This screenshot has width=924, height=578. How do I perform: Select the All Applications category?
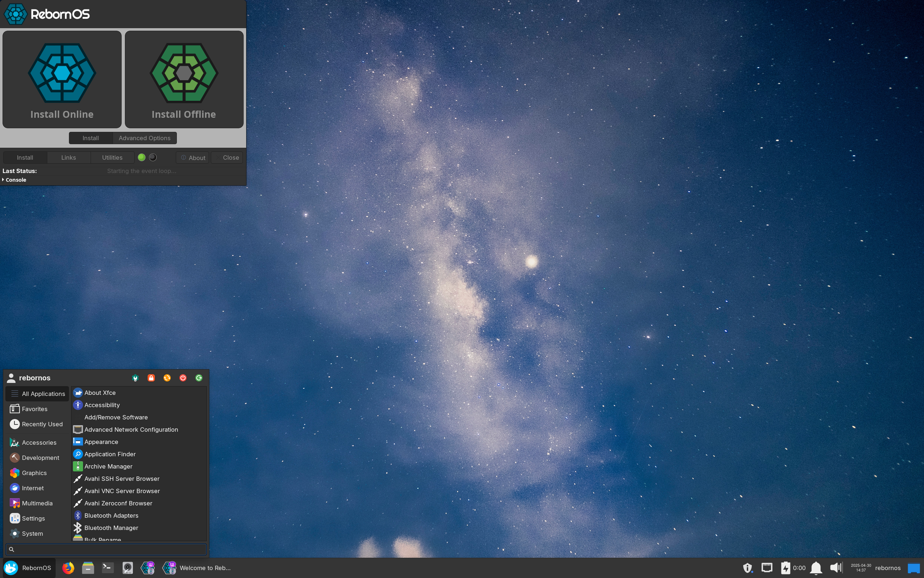37,394
